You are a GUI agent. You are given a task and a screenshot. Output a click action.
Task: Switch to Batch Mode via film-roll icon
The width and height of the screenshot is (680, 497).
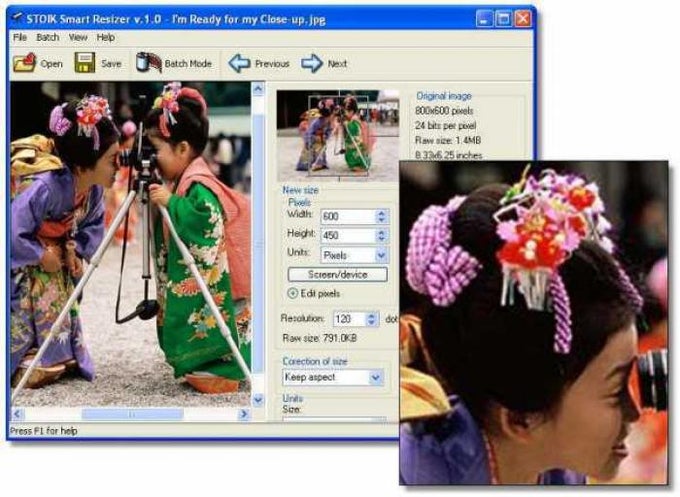pos(148,63)
